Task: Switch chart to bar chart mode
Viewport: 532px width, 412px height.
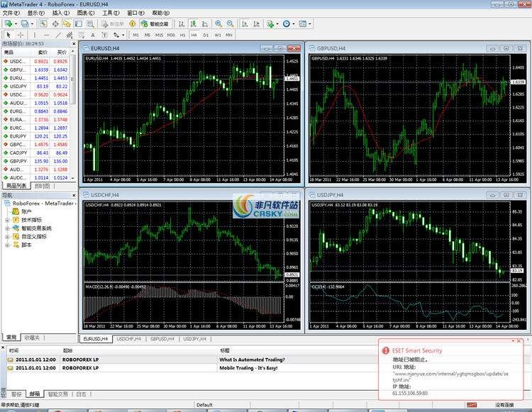Action: pos(182,23)
